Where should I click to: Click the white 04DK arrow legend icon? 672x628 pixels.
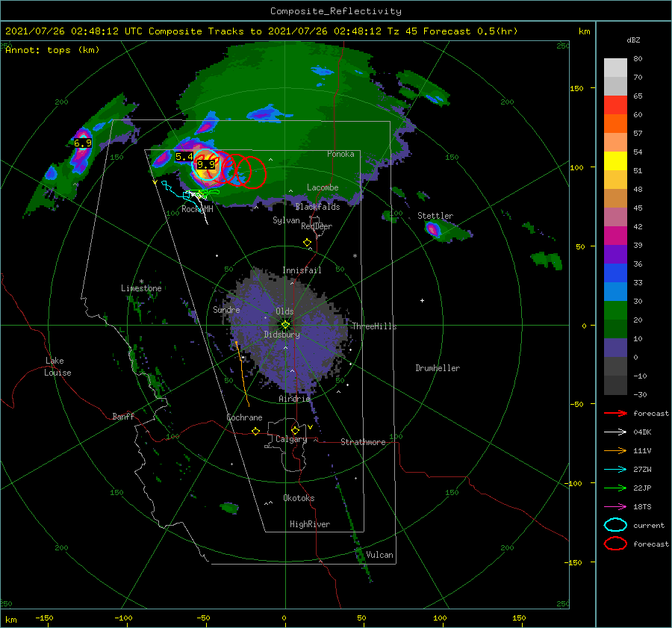click(x=615, y=432)
